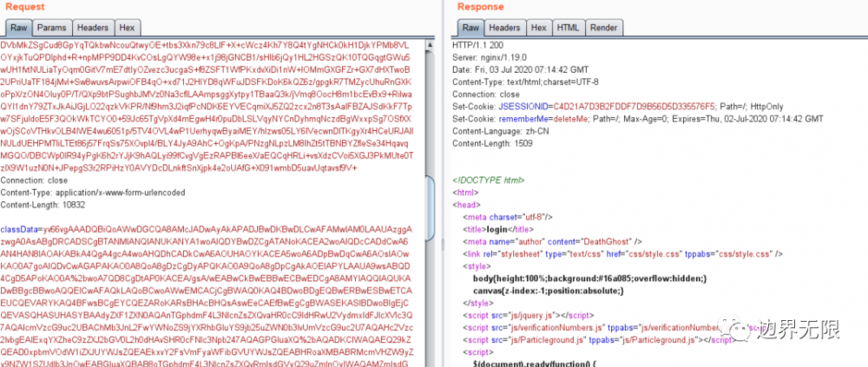The height and width of the screenshot is (367, 868).
Task: Switch to the Response Raw tab
Action: pyautogui.click(x=470, y=28)
